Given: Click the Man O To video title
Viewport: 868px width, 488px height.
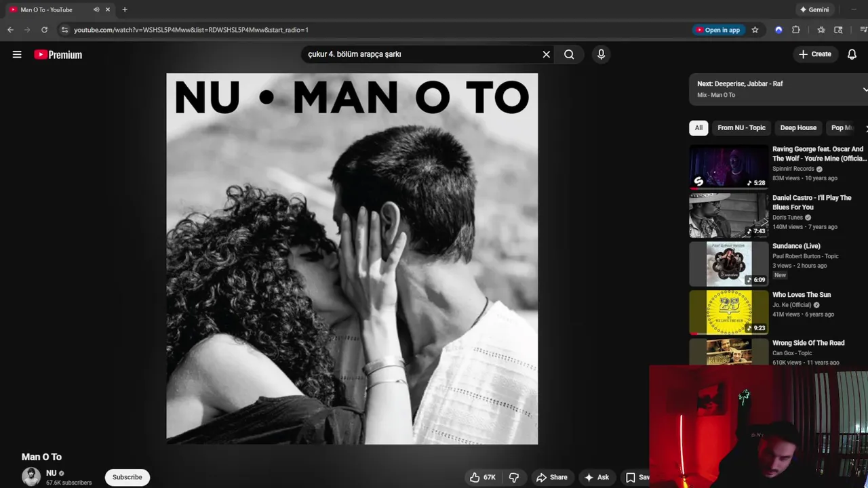Looking at the screenshot, I should coord(41,457).
